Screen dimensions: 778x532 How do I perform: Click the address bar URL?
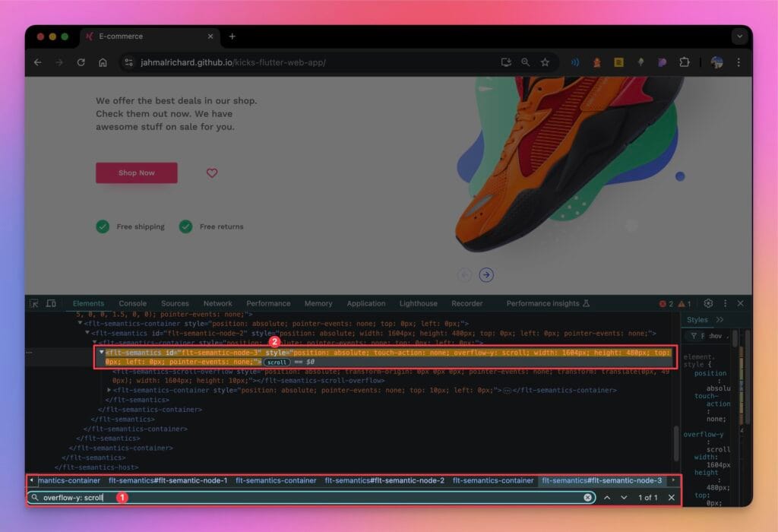coord(232,62)
